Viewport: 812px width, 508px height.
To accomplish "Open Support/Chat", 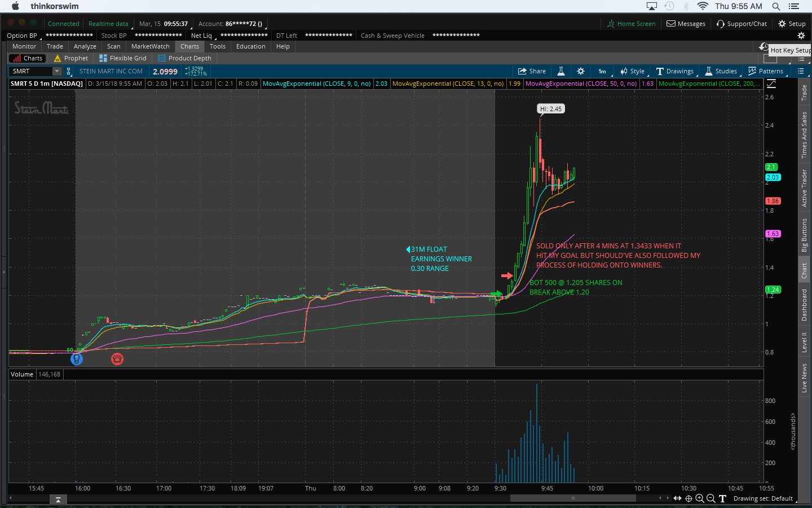I will click(x=742, y=24).
